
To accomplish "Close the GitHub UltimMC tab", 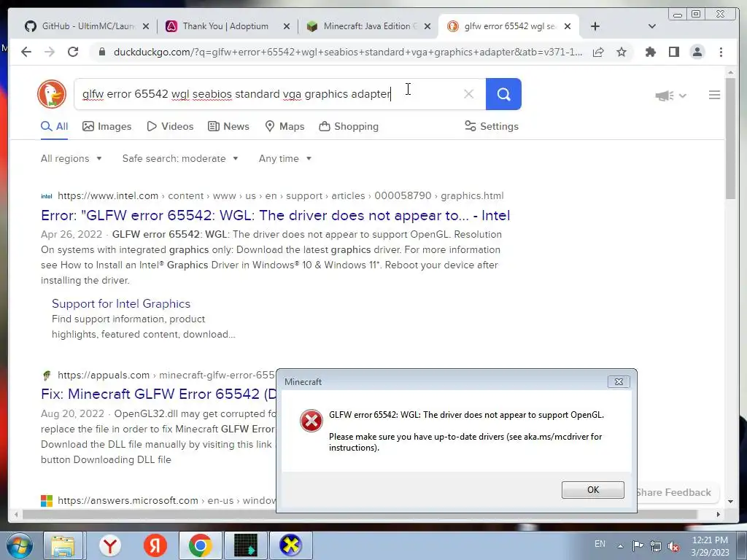I will pyautogui.click(x=146, y=27).
